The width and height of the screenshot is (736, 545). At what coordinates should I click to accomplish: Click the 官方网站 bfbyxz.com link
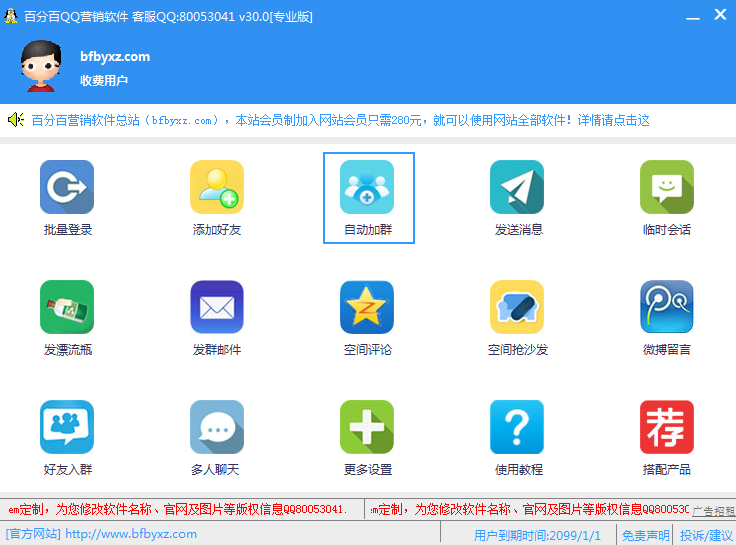[130, 534]
